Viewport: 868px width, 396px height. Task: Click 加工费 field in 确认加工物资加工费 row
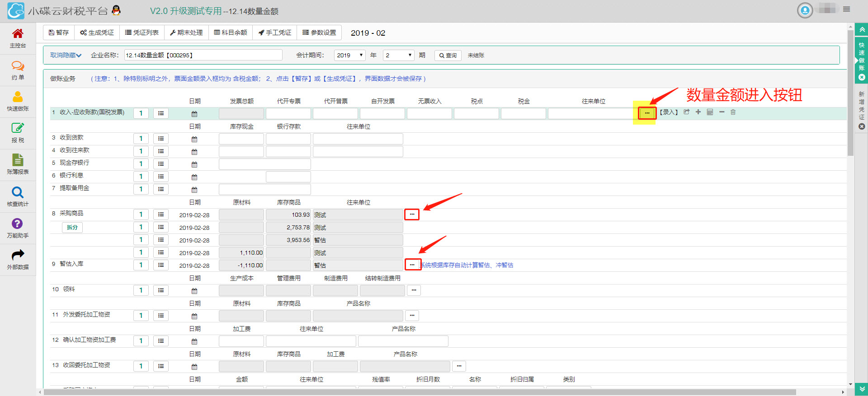[x=241, y=341]
